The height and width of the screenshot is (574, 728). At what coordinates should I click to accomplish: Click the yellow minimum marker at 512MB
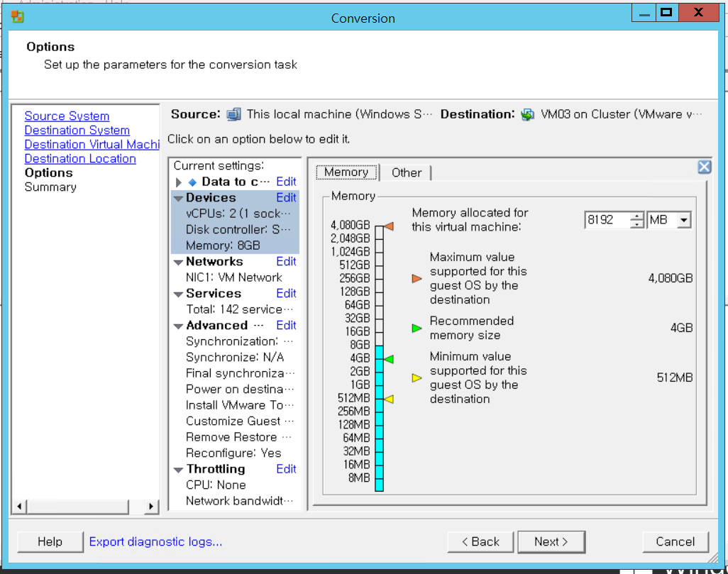pyautogui.click(x=389, y=399)
